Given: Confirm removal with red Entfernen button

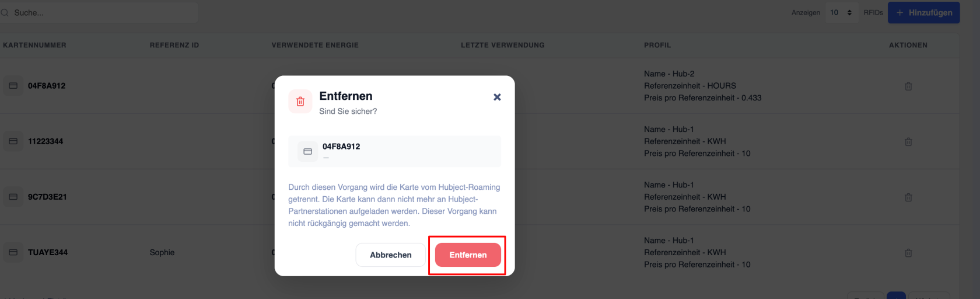Looking at the screenshot, I should tap(468, 255).
